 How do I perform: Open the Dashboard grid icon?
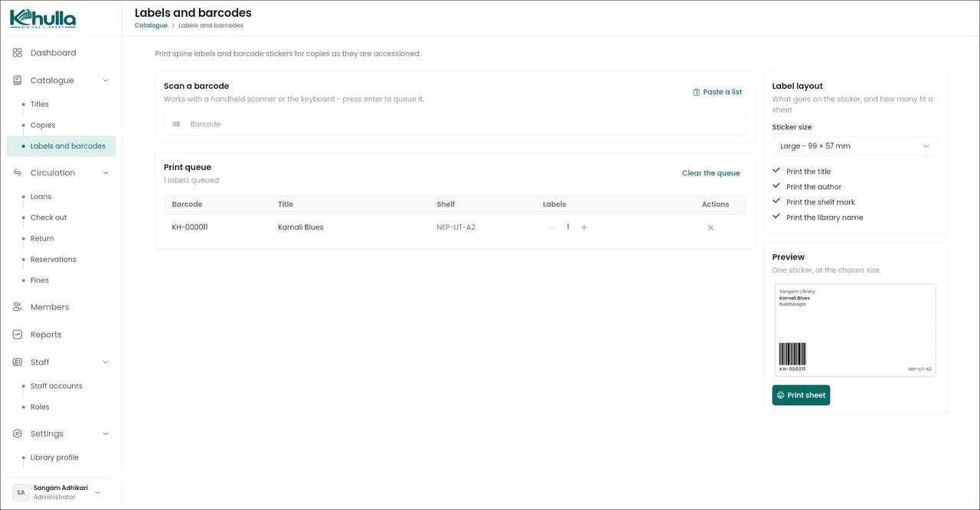(x=18, y=53)
